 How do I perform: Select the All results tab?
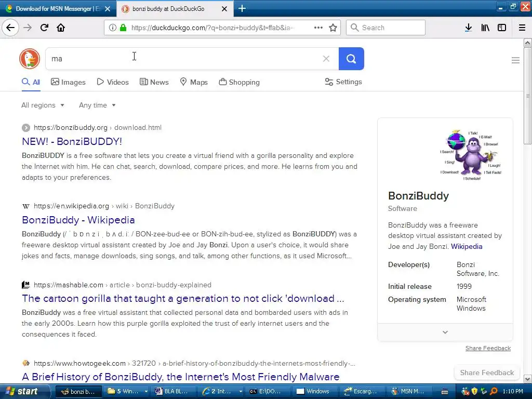31,82
